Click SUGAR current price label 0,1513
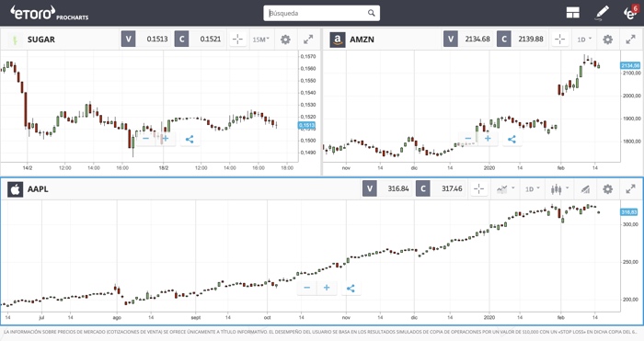Image resolution: width=644 pixels, height=341 pixels. [x=306, y=125]
